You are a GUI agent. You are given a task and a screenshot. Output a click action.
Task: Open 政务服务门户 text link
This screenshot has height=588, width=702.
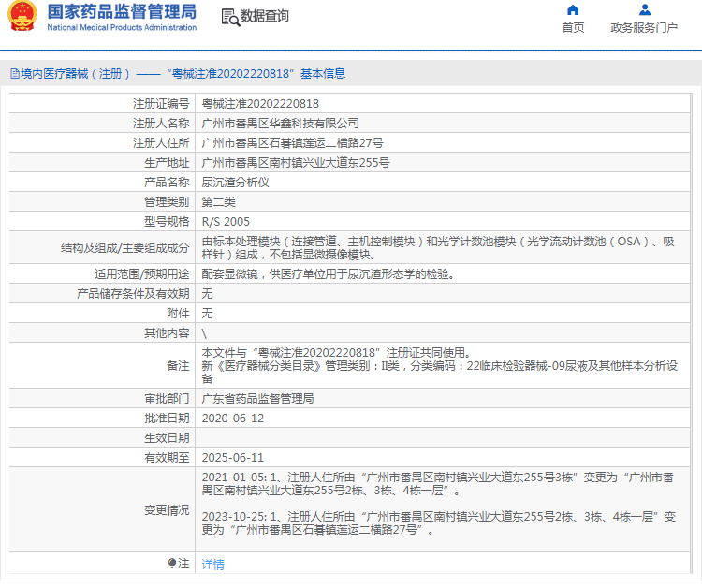[644, 28]
